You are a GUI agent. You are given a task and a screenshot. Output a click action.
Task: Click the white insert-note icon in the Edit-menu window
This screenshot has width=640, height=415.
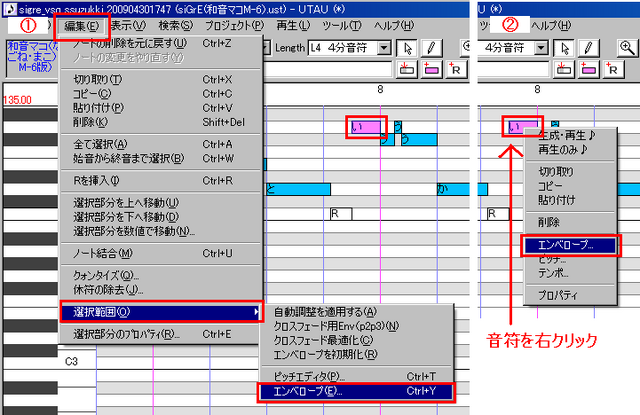(407, 69)
